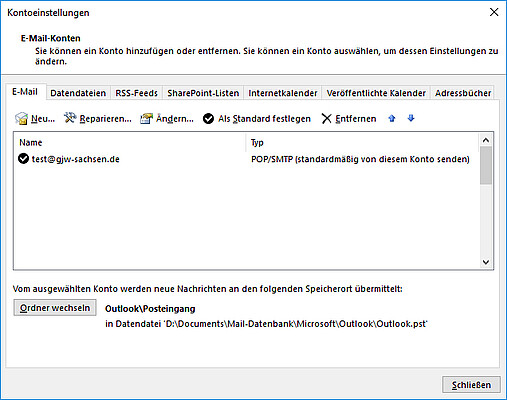Select the test@gjw-sachsen.de account row
Screen dimensions: 507x400
click(x=246, y=159)
